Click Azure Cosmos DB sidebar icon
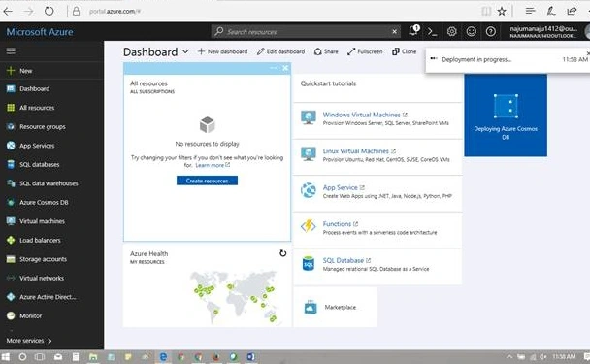This screenshot has width=590, height=364. [x=11, y=202]
